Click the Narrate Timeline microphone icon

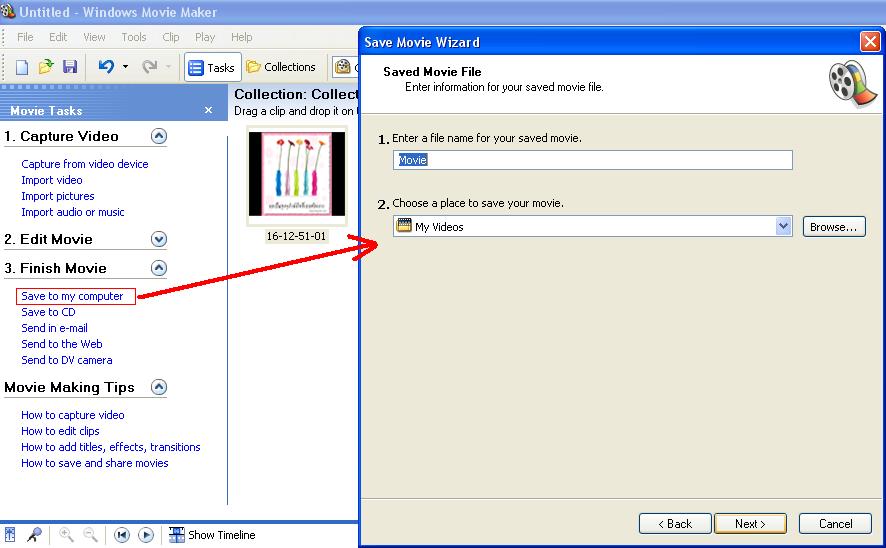pos(34,534)
